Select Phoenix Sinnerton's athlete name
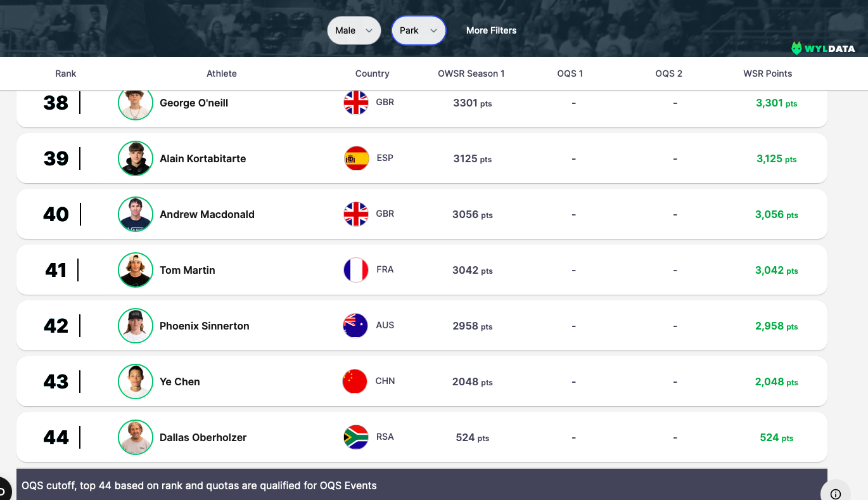This screenshot has height=500, width=868. click(204, 326)
